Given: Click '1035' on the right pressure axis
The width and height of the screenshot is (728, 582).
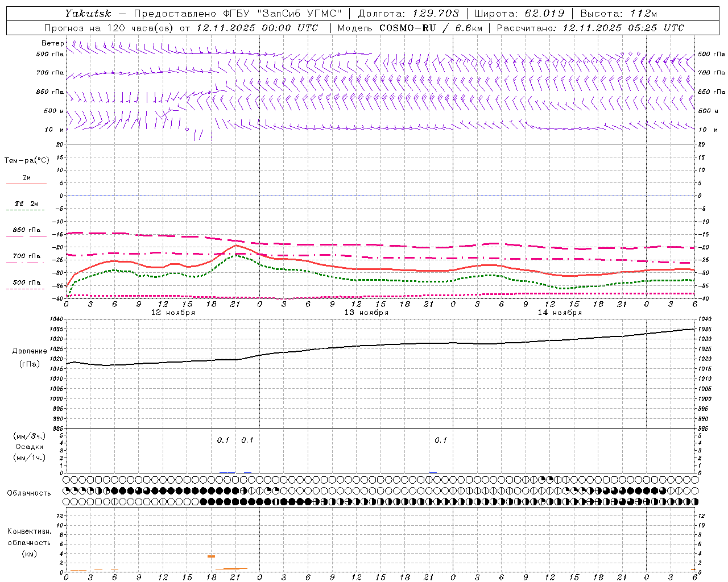Looking at the screenshot, I should [705, 330].
